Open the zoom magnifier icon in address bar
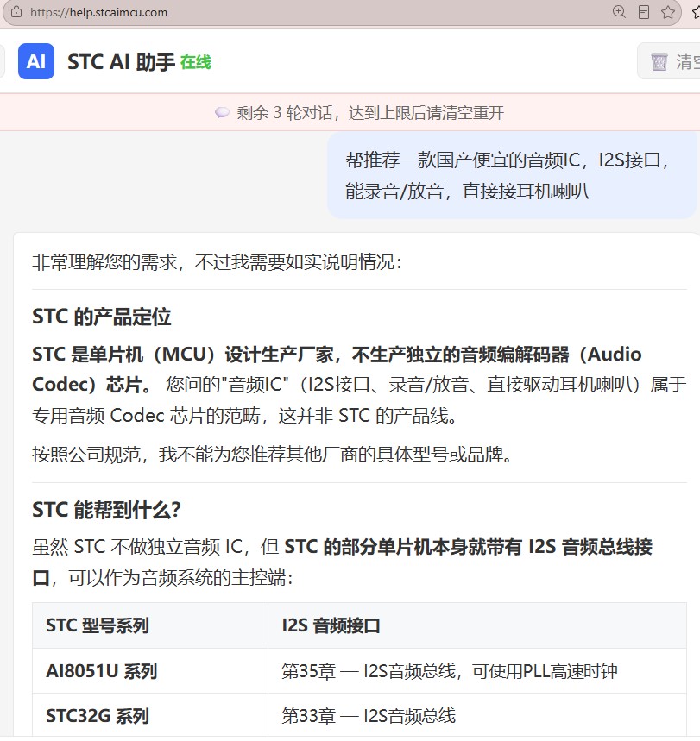Screen dimensions: 700x741 coord(619,12)
